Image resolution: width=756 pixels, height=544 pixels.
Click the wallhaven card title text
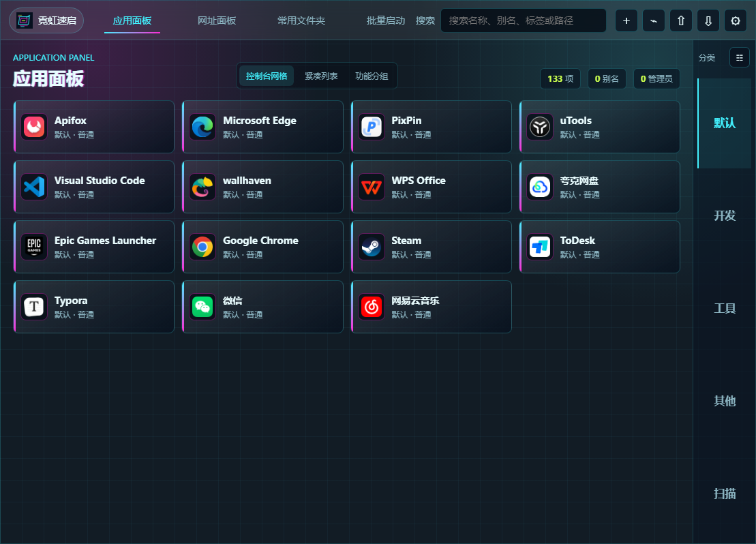click(247, 181)
